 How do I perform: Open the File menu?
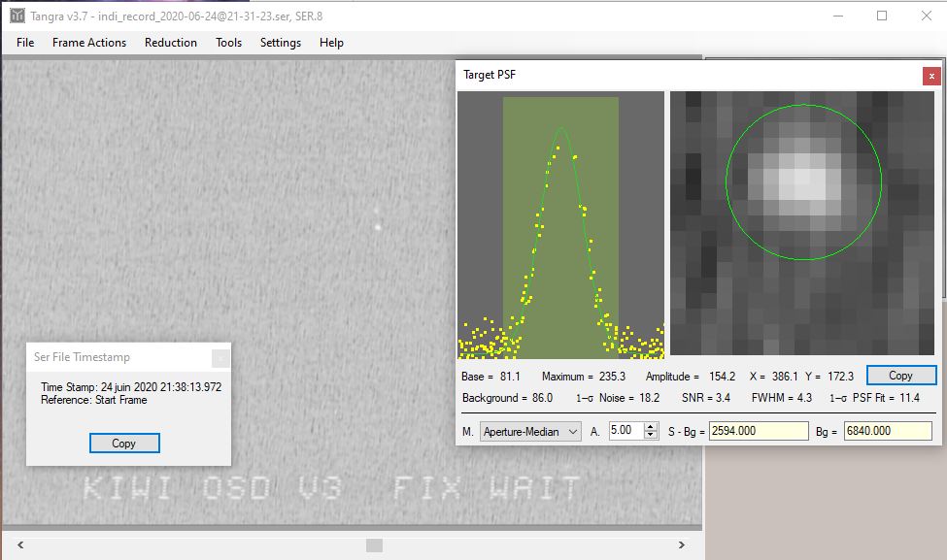coord(25,43)
